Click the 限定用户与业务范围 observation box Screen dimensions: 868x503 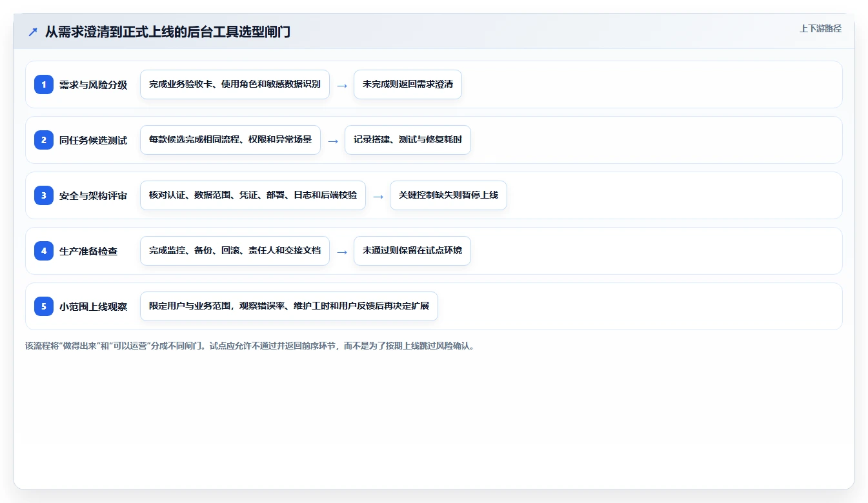click(x=289, y=306)
